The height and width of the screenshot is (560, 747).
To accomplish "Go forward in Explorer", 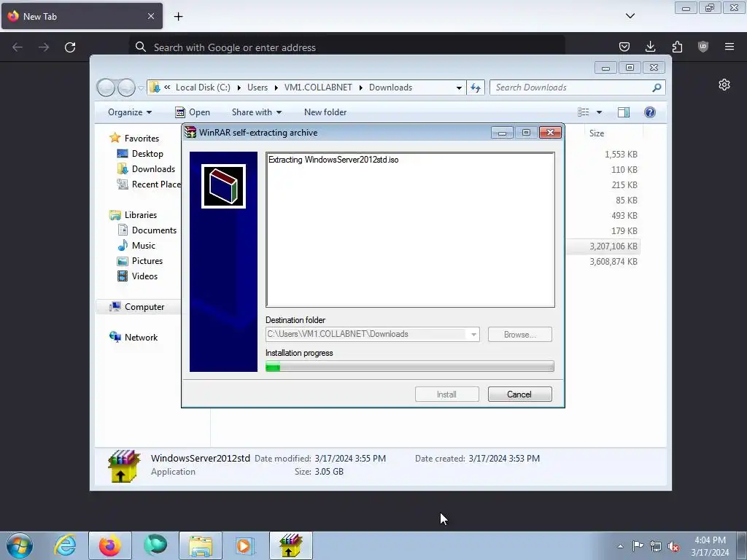I will coord(126,87).
